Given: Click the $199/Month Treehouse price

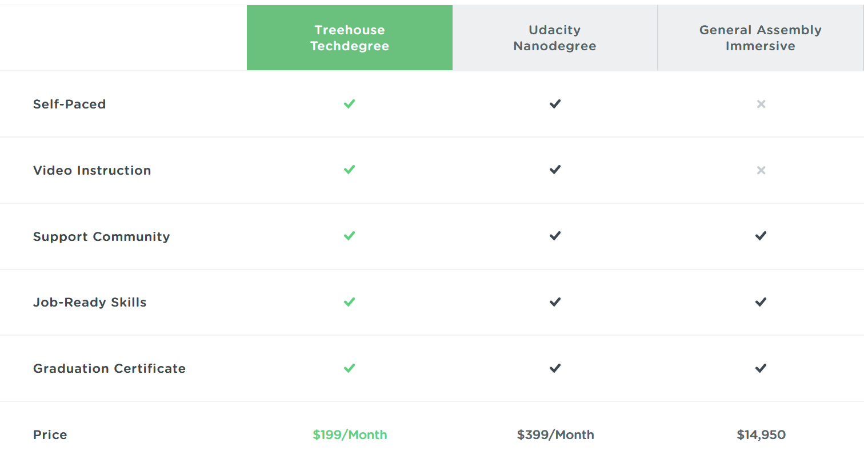Looking at the screenshot, I should [x=350, y=435].
